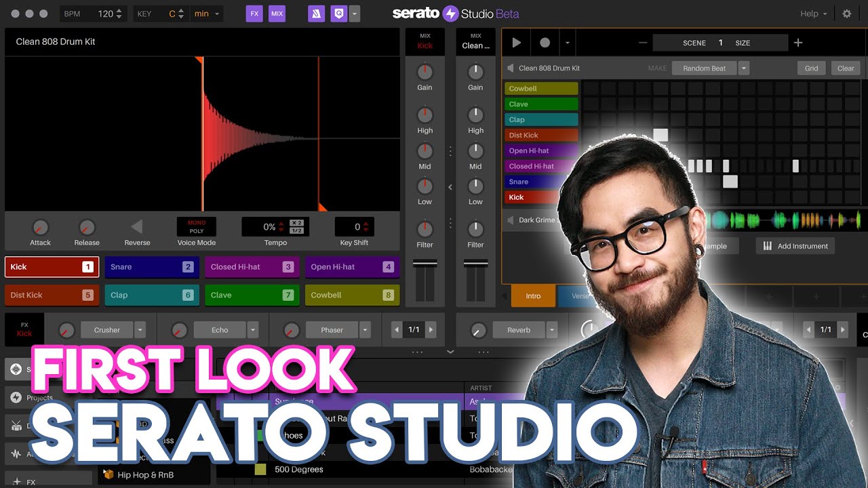Select MONO voice mode

197,222
